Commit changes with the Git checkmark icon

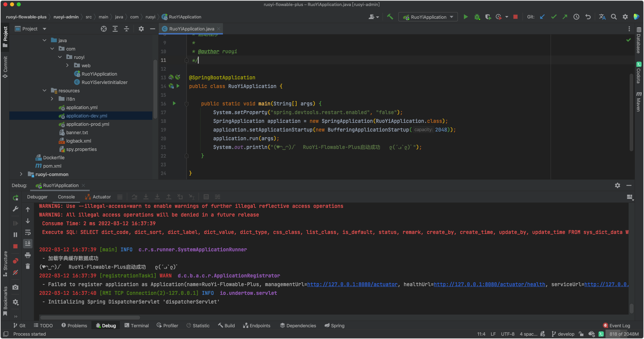[554, 17]
